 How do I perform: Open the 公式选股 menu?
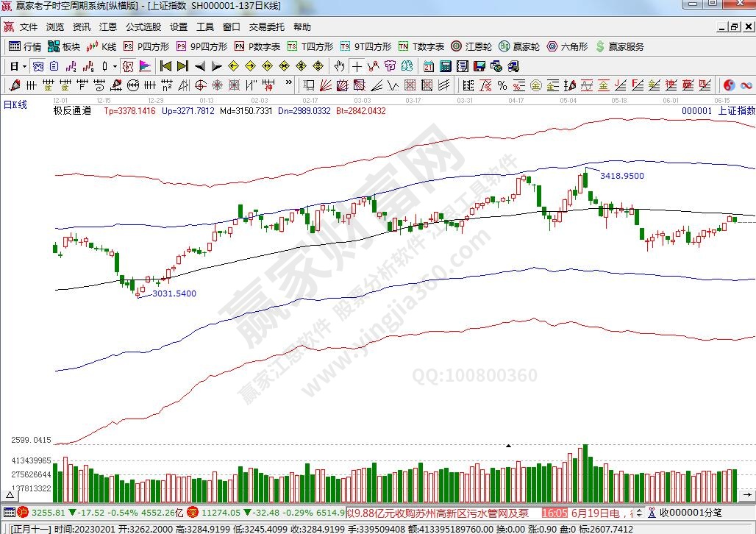pyautogui.click(x=143, y=27)
